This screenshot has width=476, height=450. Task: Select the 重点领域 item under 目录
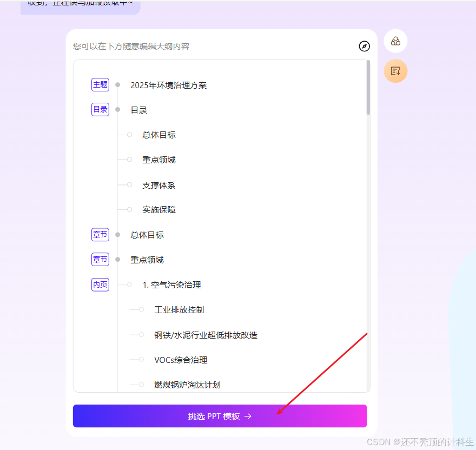tap(159, 160)
